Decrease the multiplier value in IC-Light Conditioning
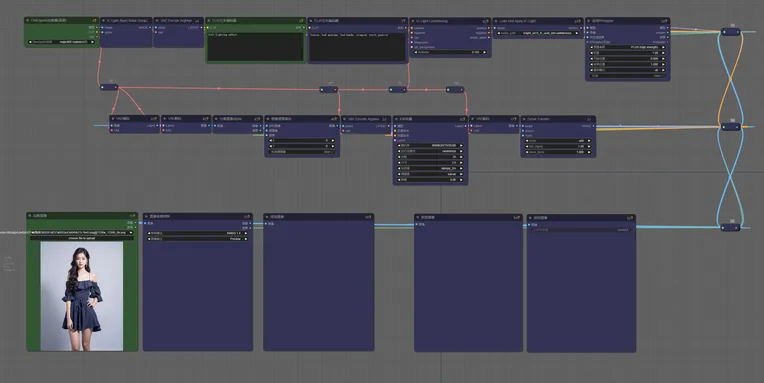 tap(416, 52)
